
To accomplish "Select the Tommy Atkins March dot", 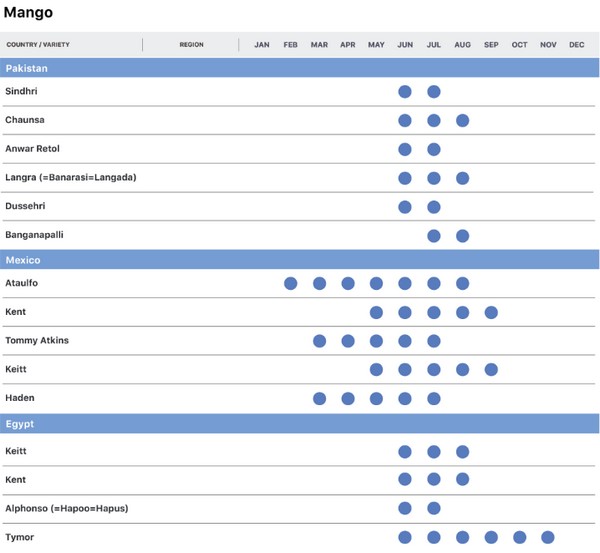I will 319,341.
